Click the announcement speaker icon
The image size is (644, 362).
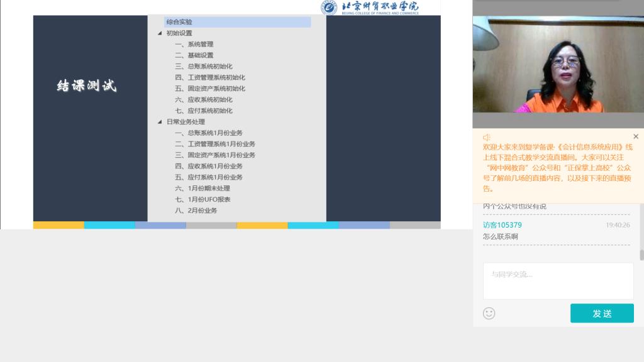click(x=486, y=137)
